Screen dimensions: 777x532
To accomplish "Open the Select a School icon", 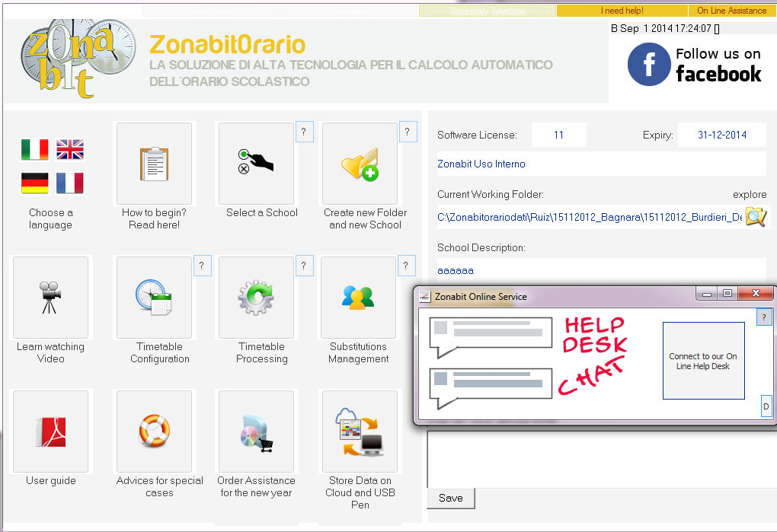I will [256, 164].
